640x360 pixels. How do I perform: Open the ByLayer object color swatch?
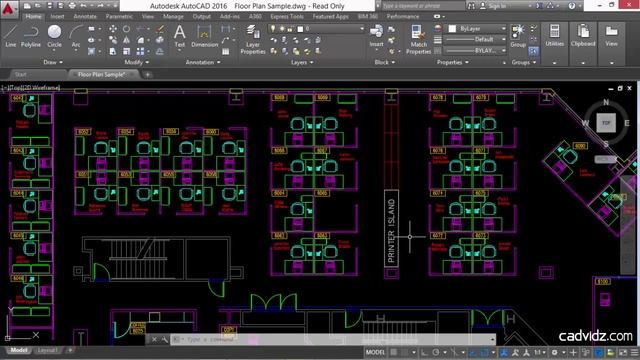coord(452,29)
